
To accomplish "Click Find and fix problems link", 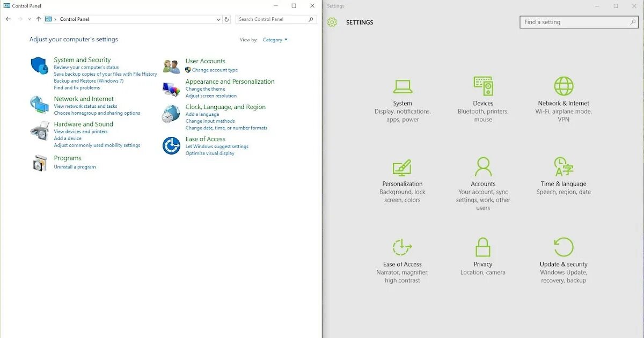I will click(x=77, y=87).
